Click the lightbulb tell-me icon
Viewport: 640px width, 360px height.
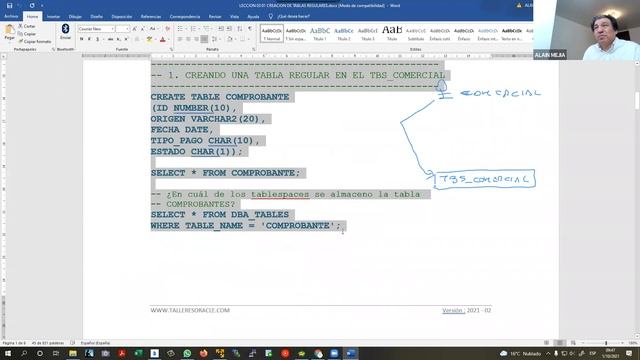pos(271,17)
